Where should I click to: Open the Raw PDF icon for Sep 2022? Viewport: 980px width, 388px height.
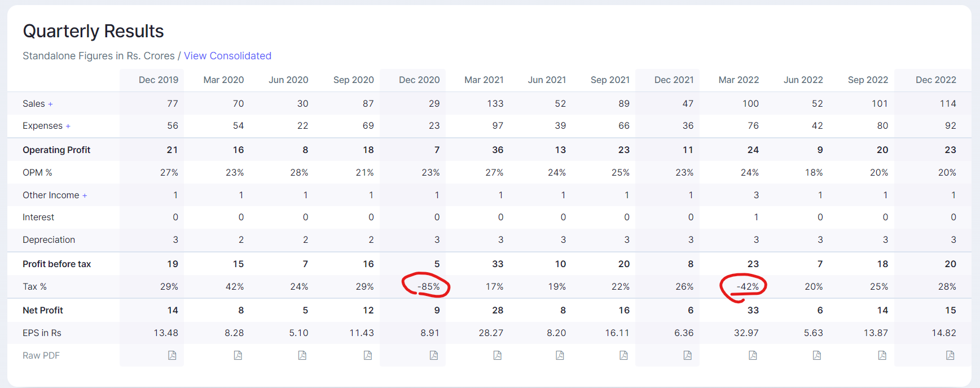[882, 355]
